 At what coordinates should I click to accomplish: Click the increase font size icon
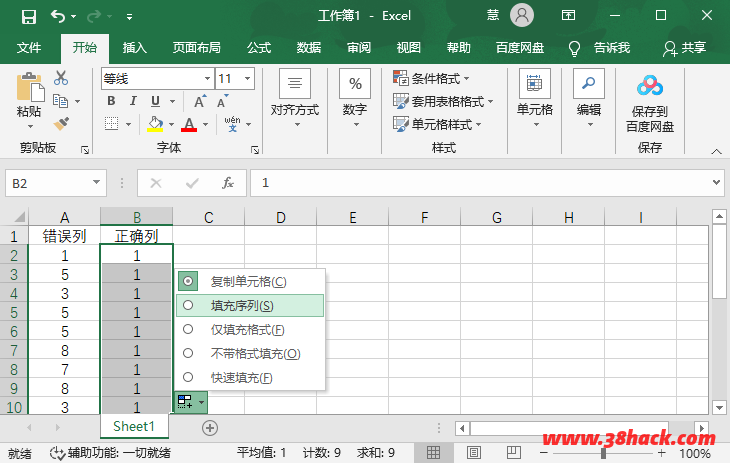tap(199, 101)
